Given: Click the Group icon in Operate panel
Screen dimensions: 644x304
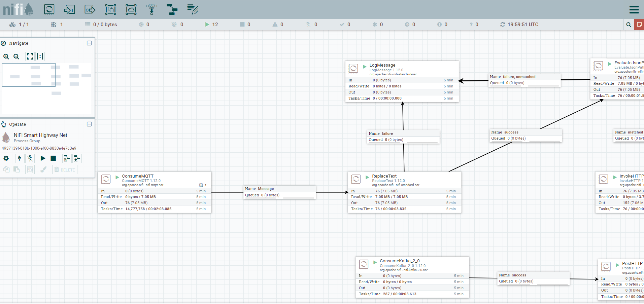Looking at the screenshot, I should 30,169.
